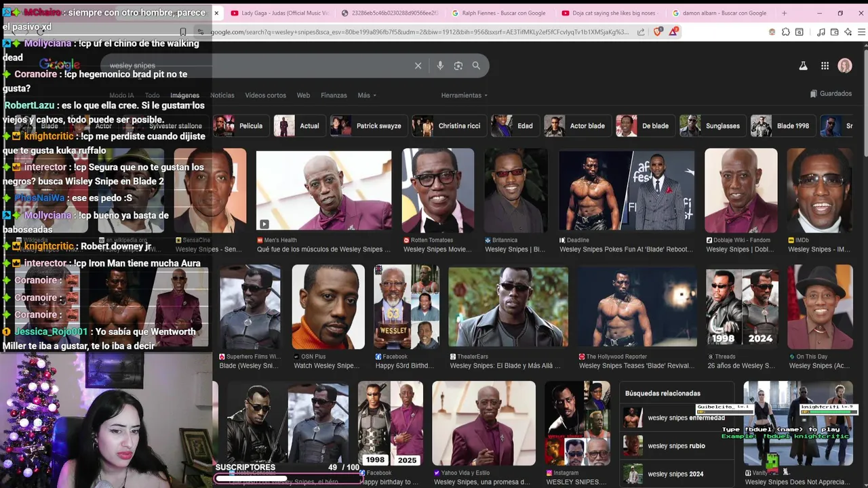This screenshot has height=488, width=868.
Task: Click the address bar URL field
Action: coord(419,32)
